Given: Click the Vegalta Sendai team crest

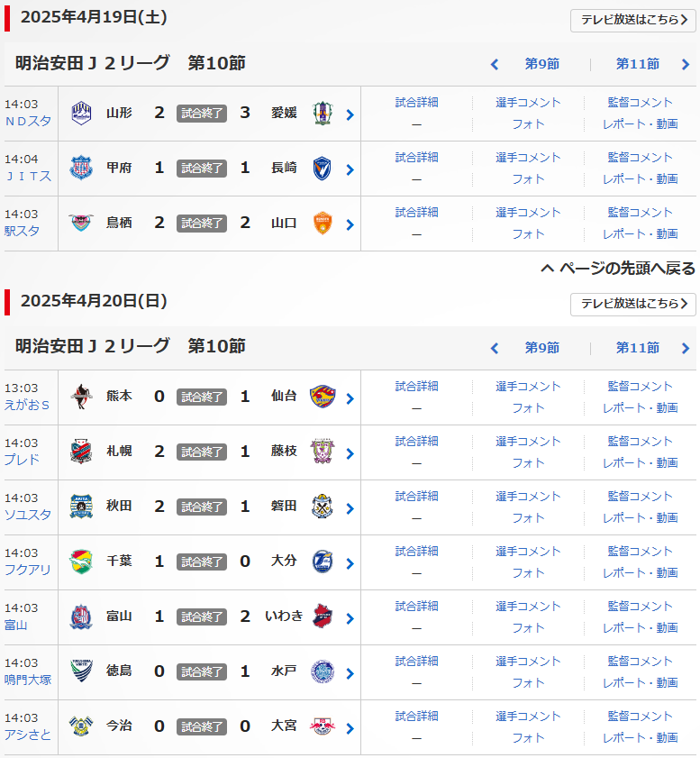Looking at the screenshot, I should 322,397.
